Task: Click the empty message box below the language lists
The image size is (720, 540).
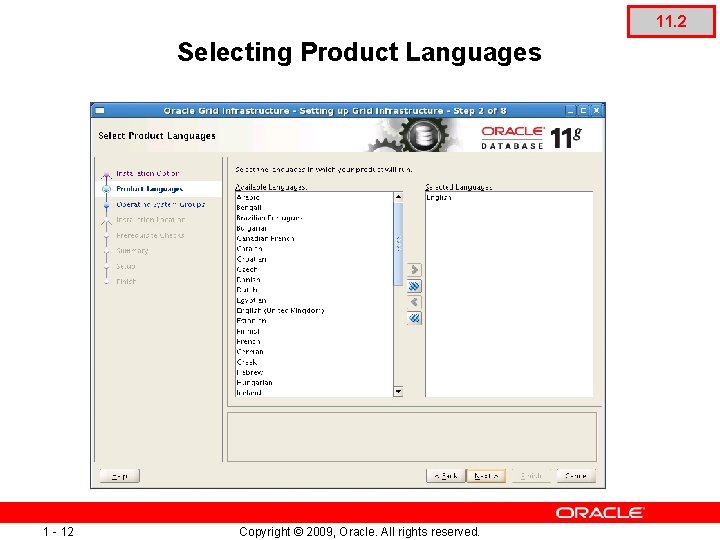Action: (x=412, y=437)
